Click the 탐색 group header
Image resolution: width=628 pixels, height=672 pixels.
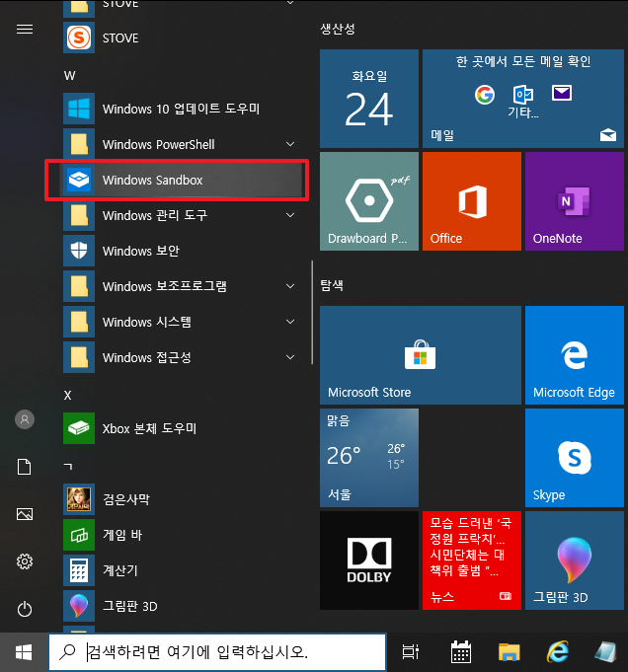[x=332, y=285]
